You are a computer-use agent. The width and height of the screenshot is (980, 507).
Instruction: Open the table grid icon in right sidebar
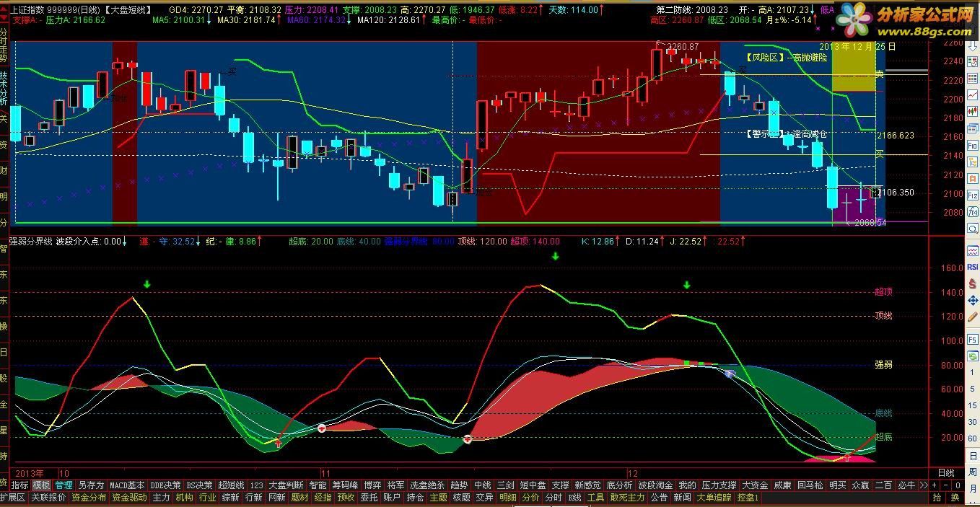coord(972,78)
